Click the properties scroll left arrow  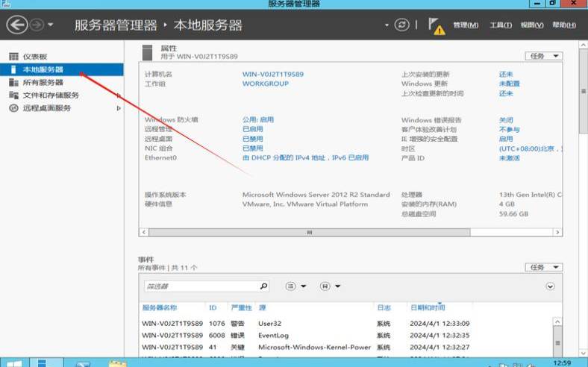click(144, 233)
